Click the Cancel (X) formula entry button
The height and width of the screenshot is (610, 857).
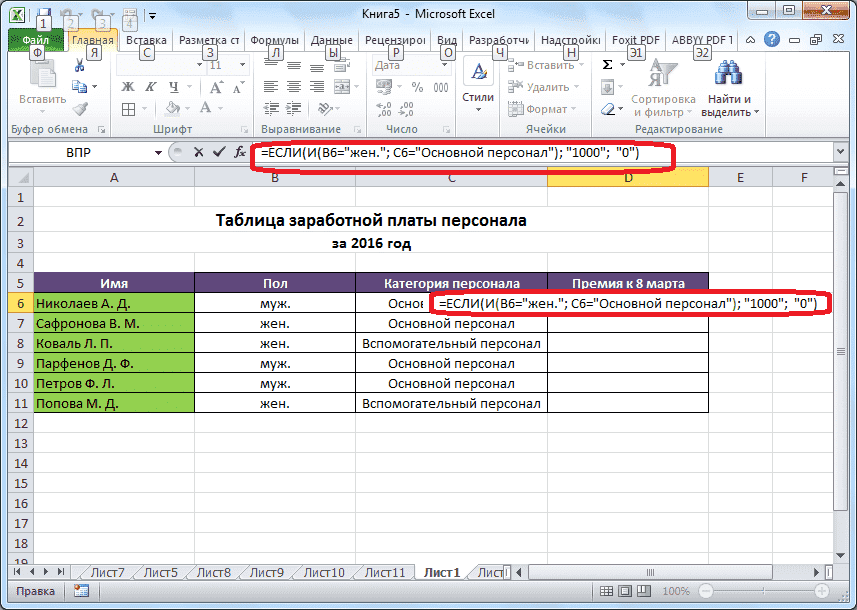[197, 153]
